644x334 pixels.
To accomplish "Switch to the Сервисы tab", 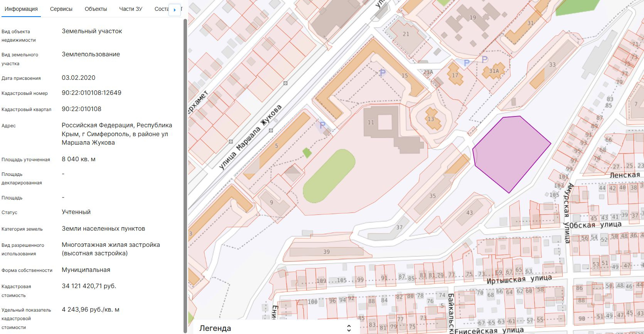I will pyautogui.click(x=61, y=9).
